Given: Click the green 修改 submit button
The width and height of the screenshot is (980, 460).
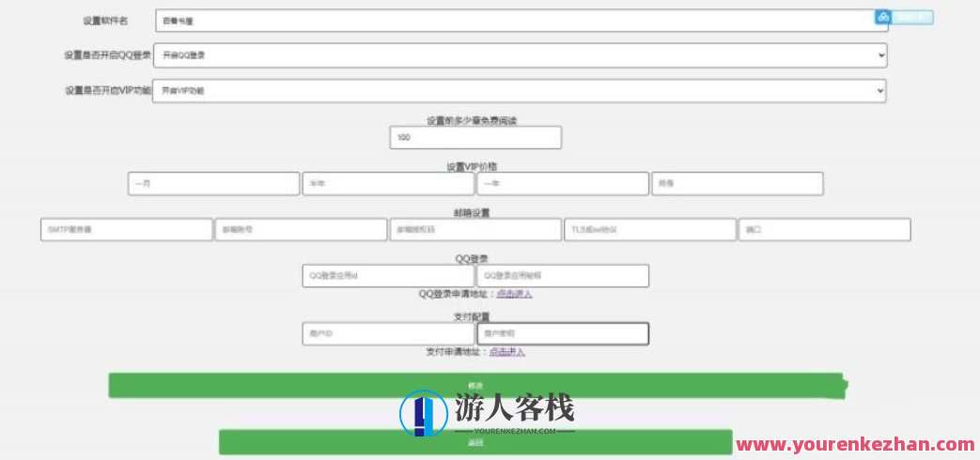Looking at the screenshot, I should (x=477, y=386).
